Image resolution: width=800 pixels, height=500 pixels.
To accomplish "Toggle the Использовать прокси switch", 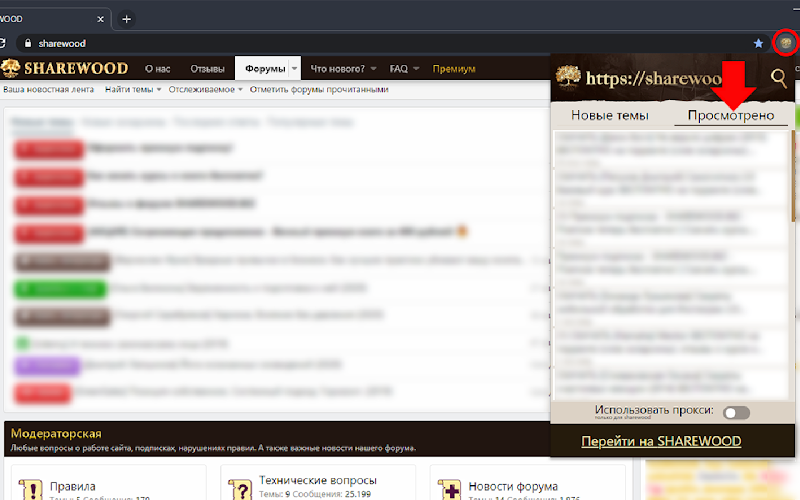I will (x=736, y=412).
